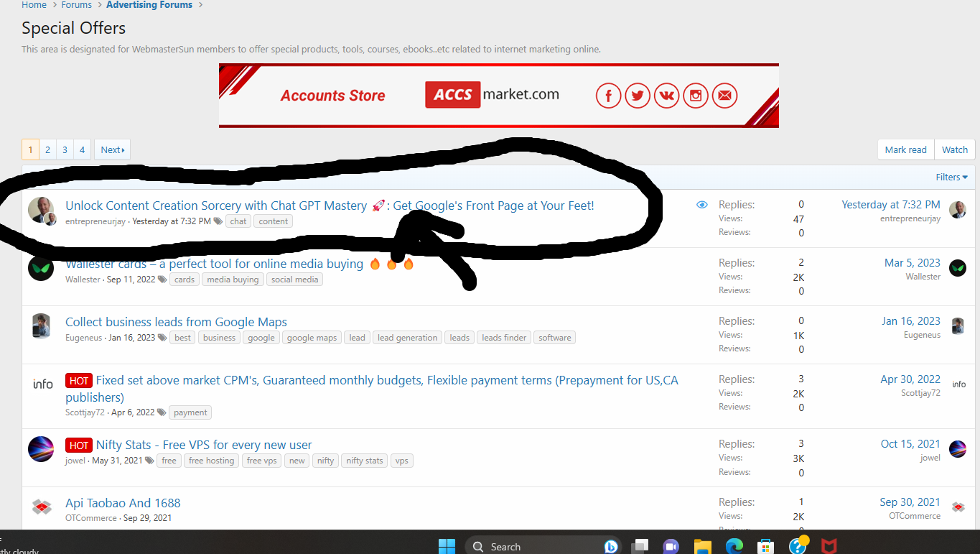980x554 pixels.
Task: Open McAfee from the taskbar
Action: pyautogui.click(x=829, y=546)
